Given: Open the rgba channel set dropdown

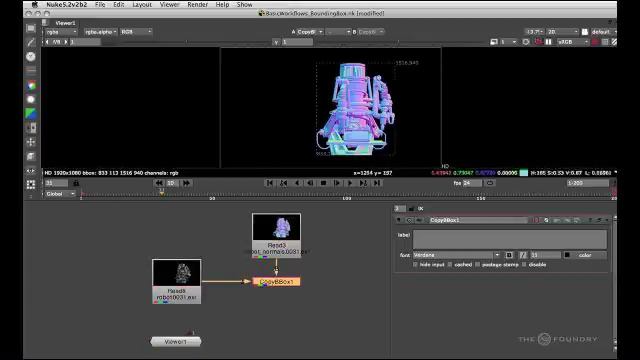Looking at the screenshot, I should click(x=61, y=31).
